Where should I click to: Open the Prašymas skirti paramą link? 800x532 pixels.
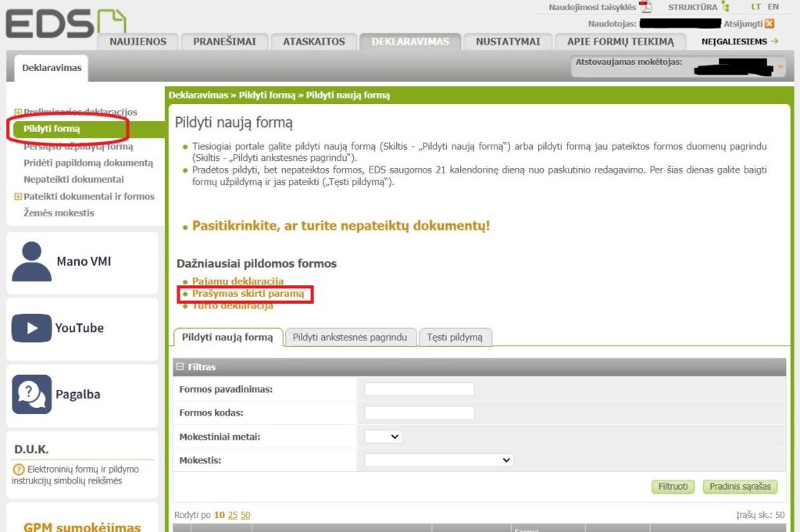248,294
